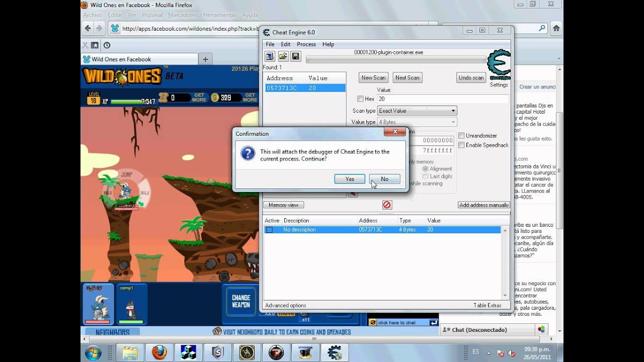This screenshot has width=644, height=362.
Task: Open Table Extras panel
Action: pyautogui.click(x=487, y=306)
